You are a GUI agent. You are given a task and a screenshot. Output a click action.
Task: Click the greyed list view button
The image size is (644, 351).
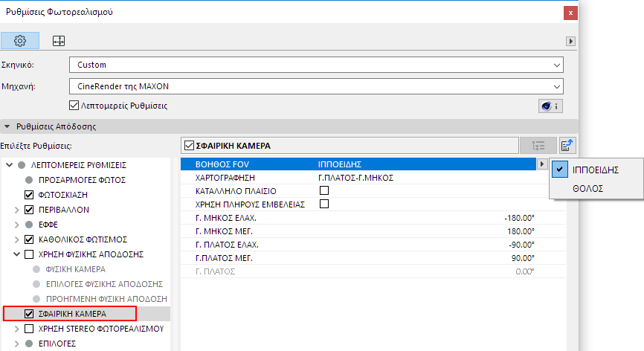538,146
